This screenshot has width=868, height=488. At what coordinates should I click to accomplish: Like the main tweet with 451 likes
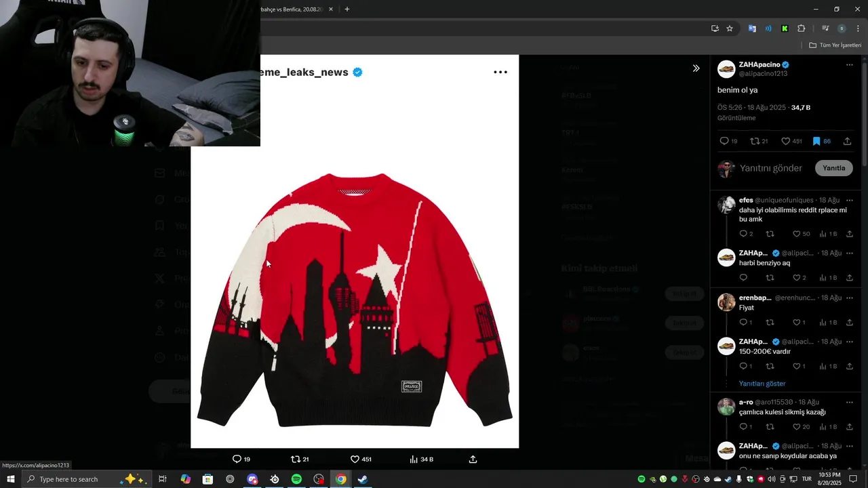(x=791, y=141)
